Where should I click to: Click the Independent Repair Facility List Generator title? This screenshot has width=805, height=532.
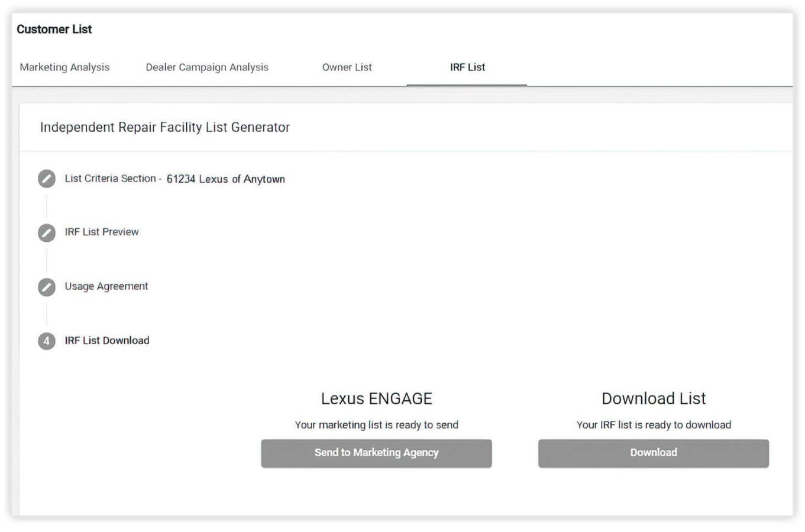[x=165, y=127]
